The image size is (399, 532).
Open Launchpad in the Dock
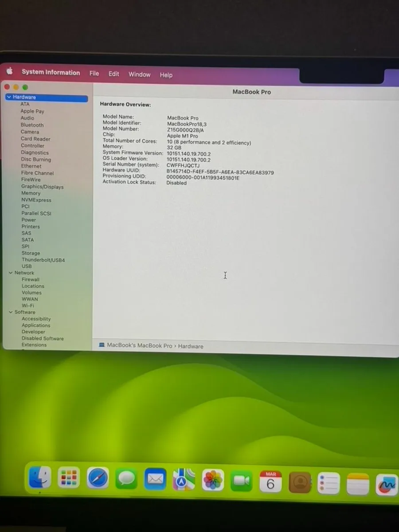click(x=69, y=478)
